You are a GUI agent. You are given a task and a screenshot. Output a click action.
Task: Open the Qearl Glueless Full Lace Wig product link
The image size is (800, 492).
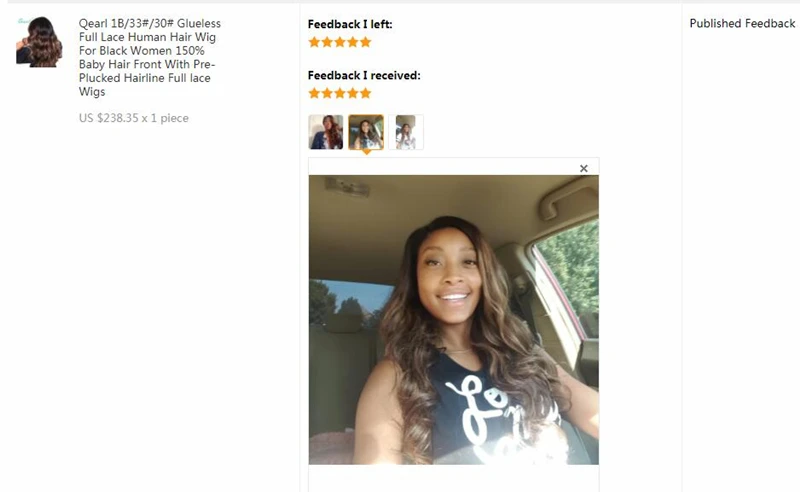click(x=149, y=57)
